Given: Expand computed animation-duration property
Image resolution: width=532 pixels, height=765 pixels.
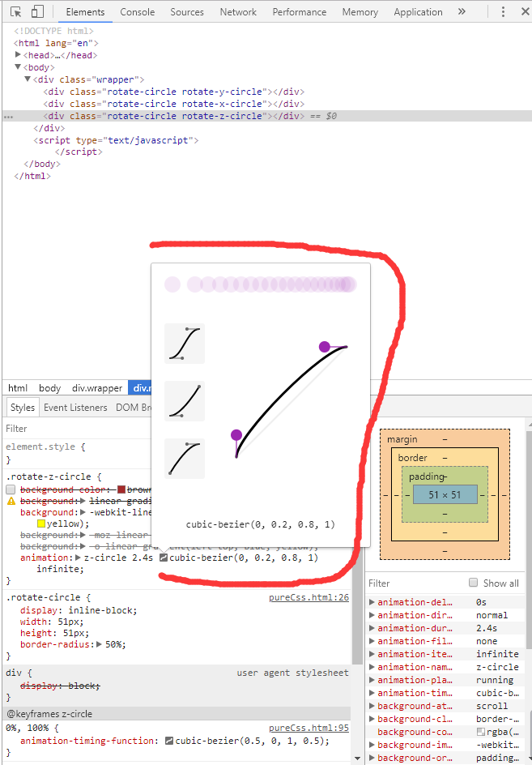Looking at the screenshot, I should tap(372, 628).
